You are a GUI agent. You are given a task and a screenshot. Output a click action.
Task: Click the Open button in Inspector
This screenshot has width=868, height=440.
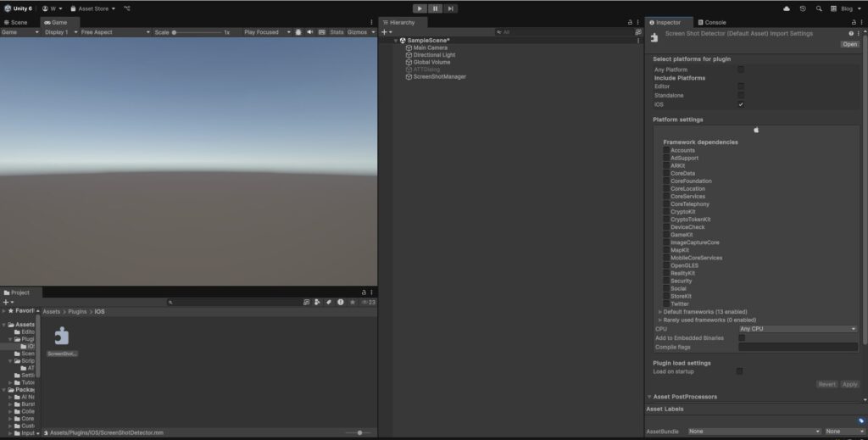(x=849, y=44)
